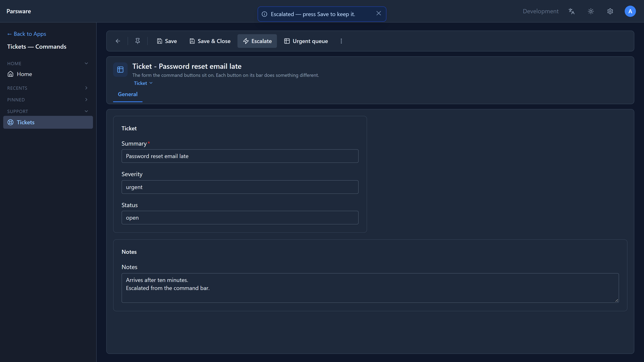Screen dimensions: 644x362
Task: Pin this ticket with the pin icon
Action: [137, 41]
